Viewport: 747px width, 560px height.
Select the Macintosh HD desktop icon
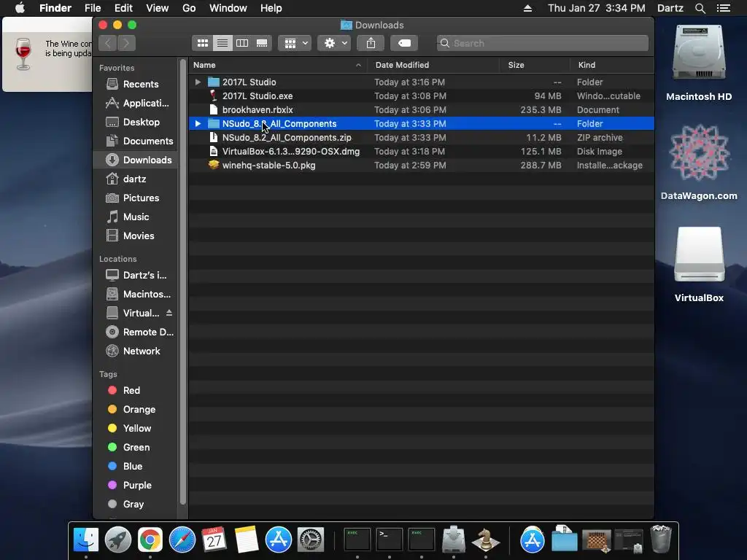(699, 63)
